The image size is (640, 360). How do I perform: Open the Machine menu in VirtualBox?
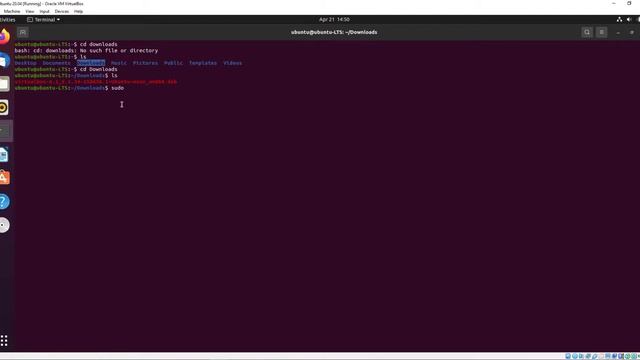[12, 11]
